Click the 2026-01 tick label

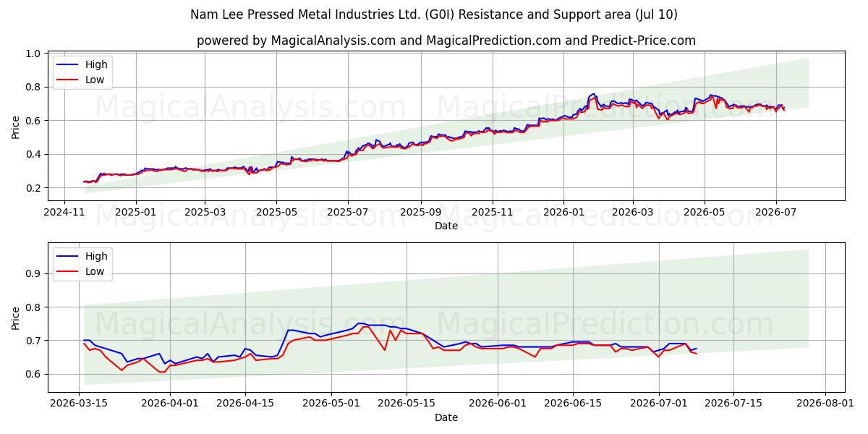click(x=564, y=212)
